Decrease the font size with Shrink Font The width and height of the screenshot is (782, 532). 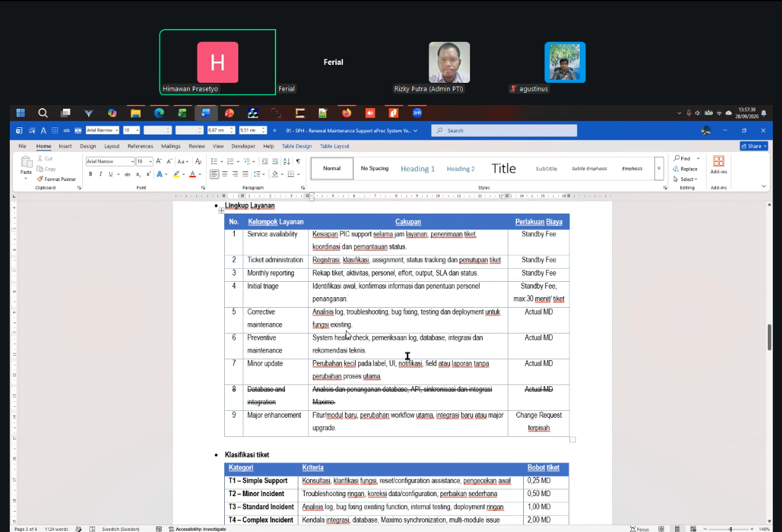point(169,161)
